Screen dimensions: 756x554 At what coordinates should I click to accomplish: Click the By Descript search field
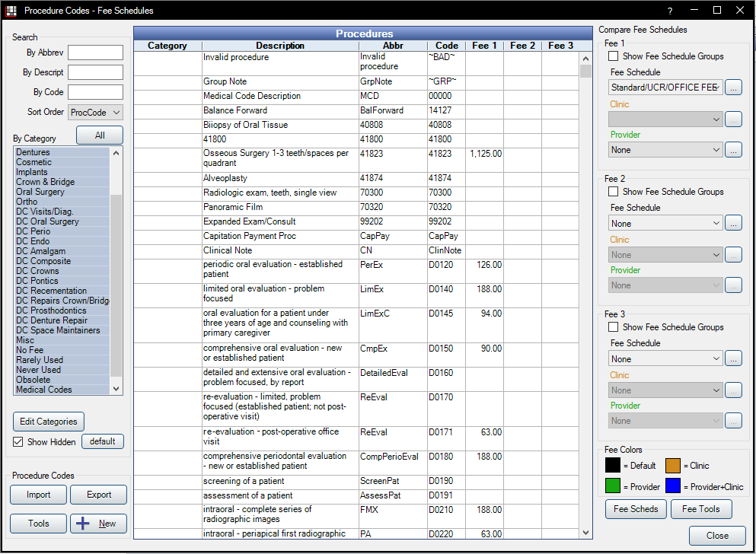[95, 72]
